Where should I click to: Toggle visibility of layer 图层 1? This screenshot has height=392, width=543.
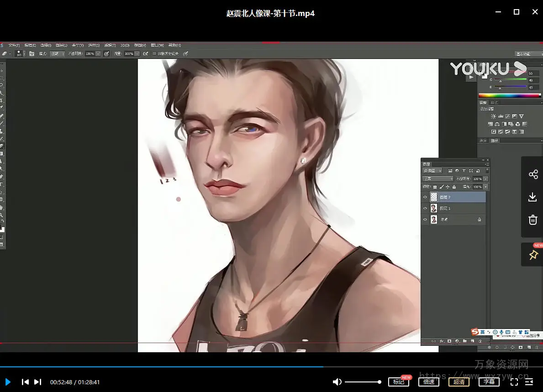[425, 208]
